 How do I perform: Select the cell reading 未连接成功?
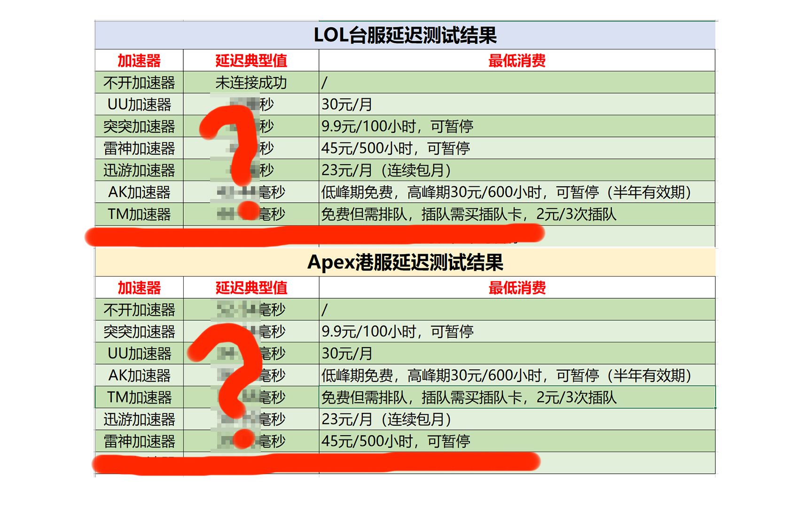point(251,82)
